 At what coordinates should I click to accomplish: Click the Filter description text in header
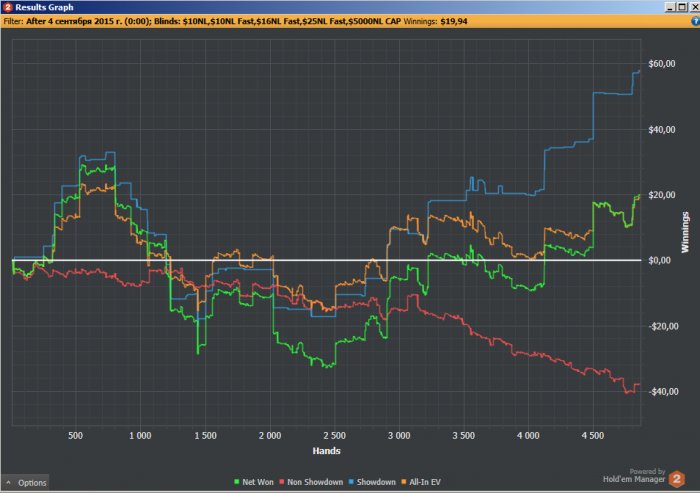200,20
